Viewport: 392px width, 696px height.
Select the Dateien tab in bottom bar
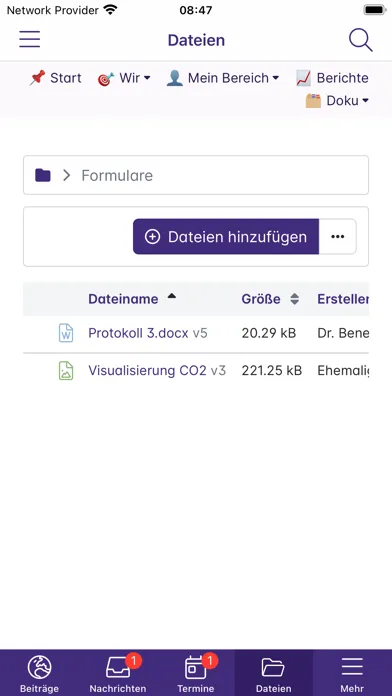pyautogui.click(x=273, y=673)
